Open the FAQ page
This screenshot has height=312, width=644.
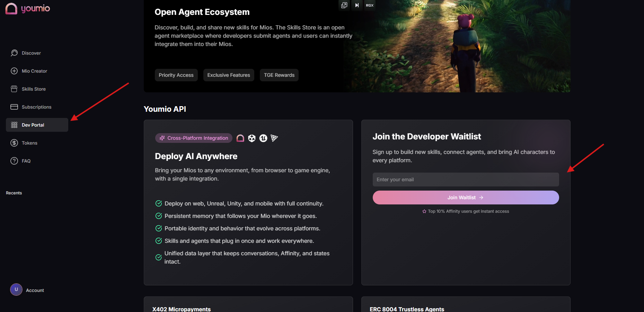[x=26, y=161]
